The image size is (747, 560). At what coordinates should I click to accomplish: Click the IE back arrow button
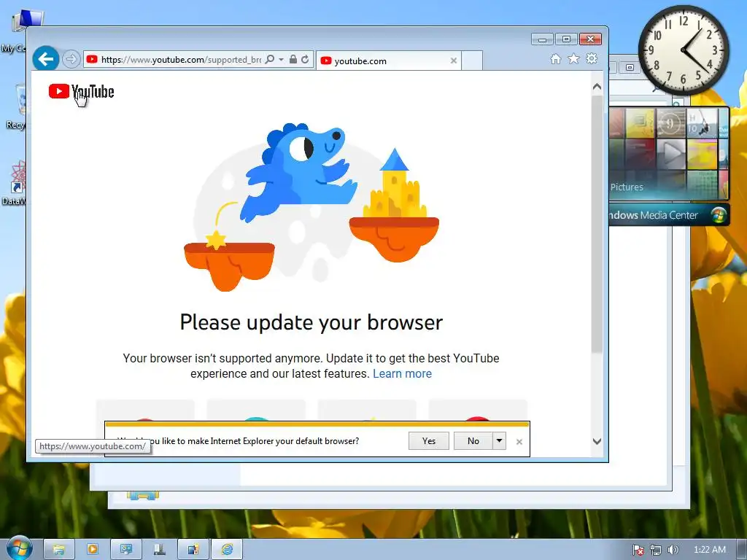[46, 59]
